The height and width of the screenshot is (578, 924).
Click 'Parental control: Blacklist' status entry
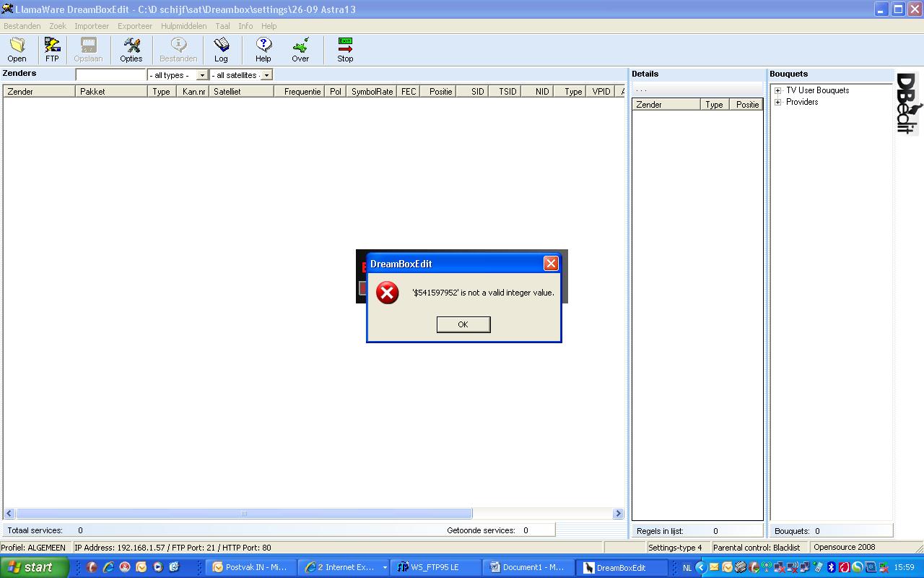pos(757,548)
